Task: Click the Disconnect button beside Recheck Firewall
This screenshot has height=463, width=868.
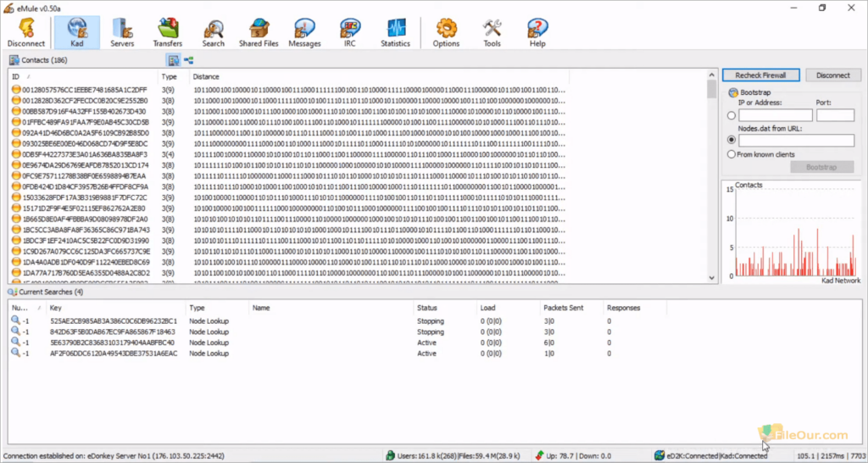Action: pos(832,75)
